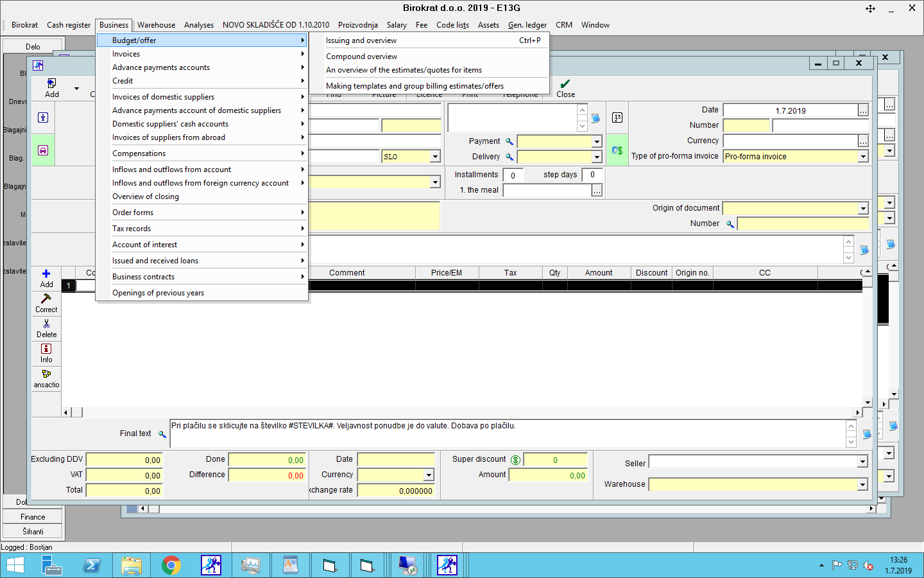This screenshot has width=924, height=578.
Task: Click Amount column header in items grid
Action: point(599,273)
